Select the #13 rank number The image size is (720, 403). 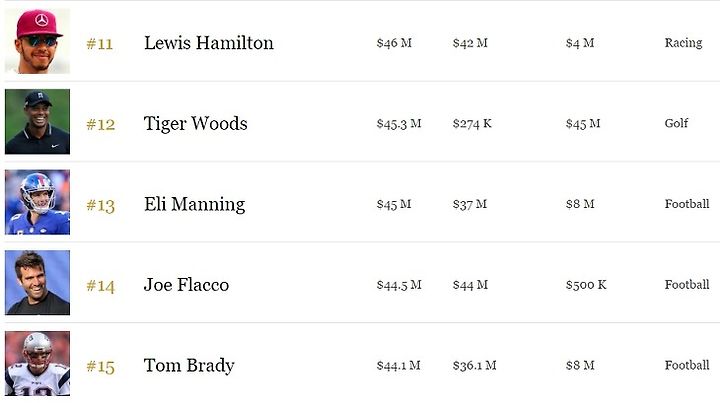[101, 206]
